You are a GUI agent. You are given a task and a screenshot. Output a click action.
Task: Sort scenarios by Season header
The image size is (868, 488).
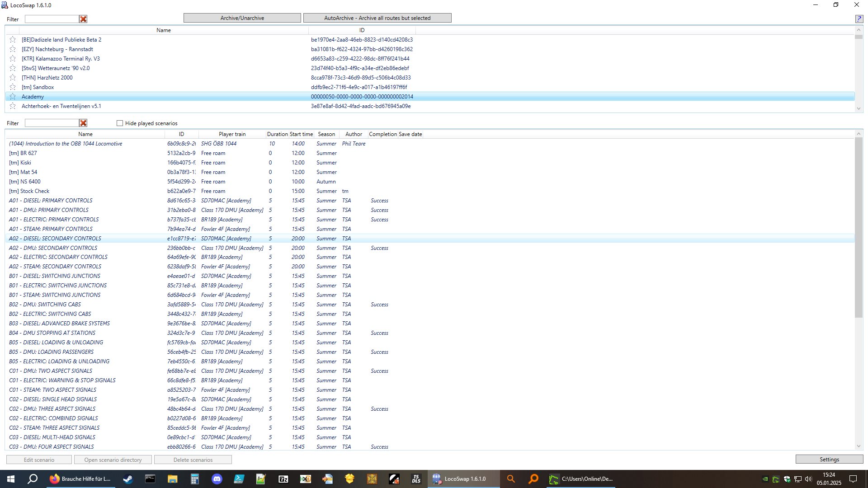tap(326, 134)
